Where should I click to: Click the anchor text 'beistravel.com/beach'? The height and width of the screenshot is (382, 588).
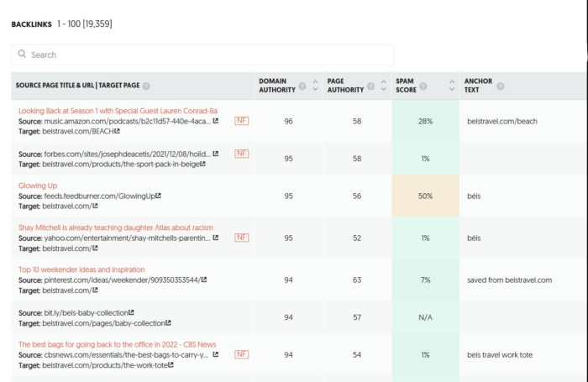pyautogui.click(x=502, y=121)
